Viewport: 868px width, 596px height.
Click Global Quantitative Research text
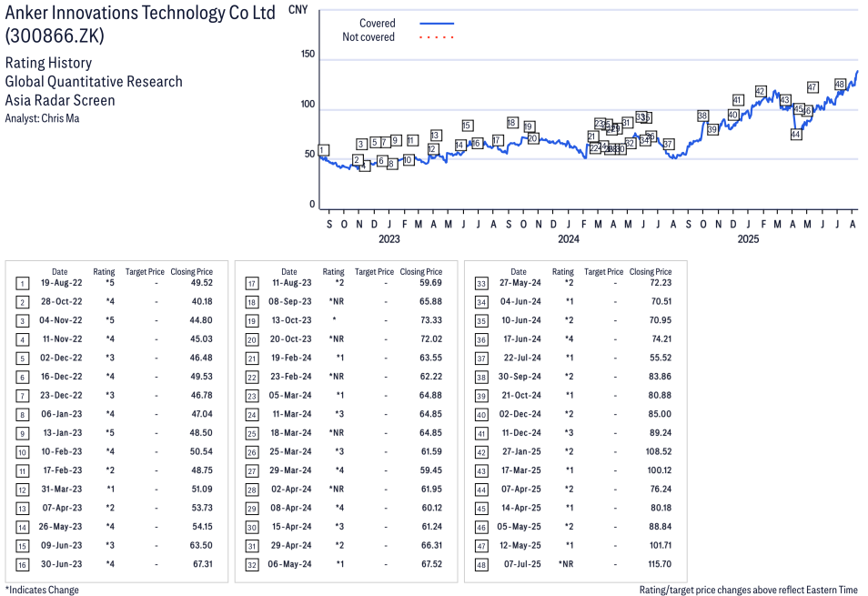tap(94, 82)
